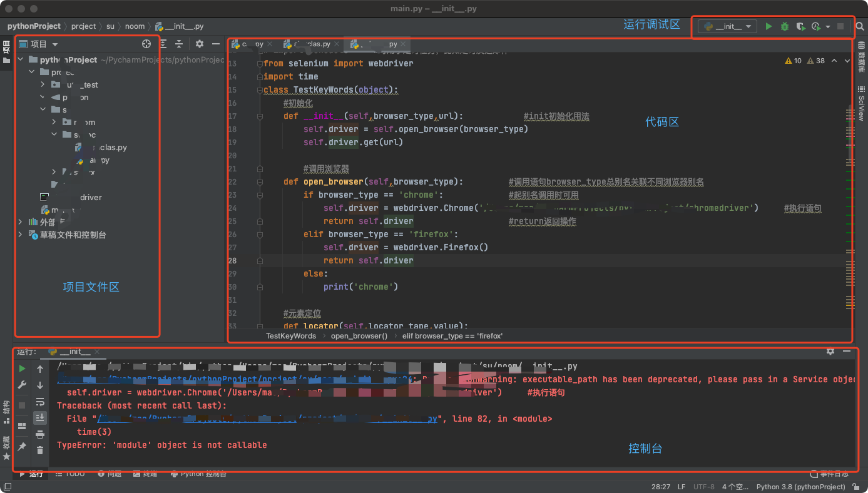
Task: Open the __init__ run configuration dropdown
Action: point(728,26)
